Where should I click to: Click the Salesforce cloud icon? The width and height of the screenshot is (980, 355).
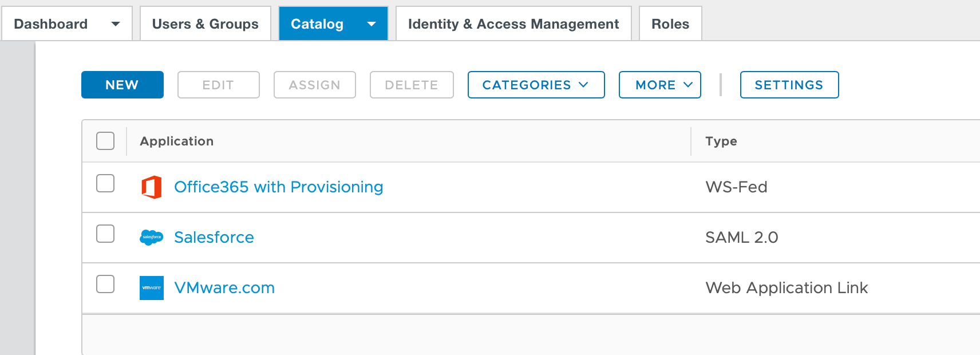coord(152,237)
